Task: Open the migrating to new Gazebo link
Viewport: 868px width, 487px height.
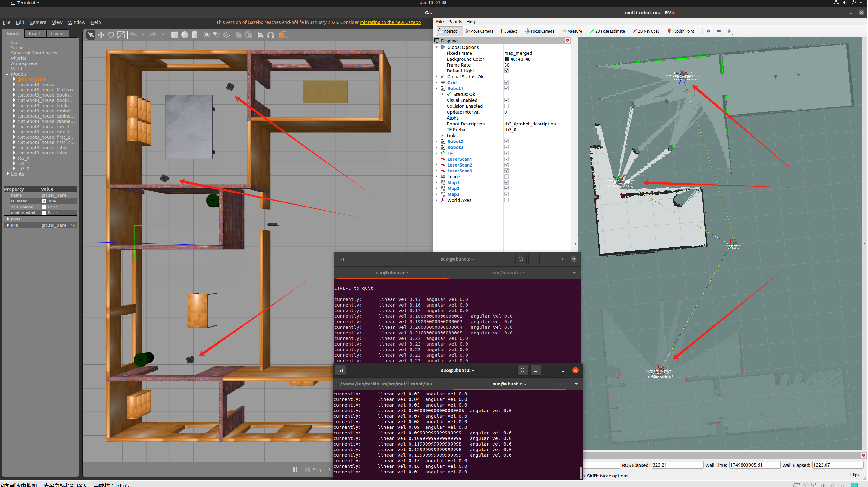Action: pos(390,22)
